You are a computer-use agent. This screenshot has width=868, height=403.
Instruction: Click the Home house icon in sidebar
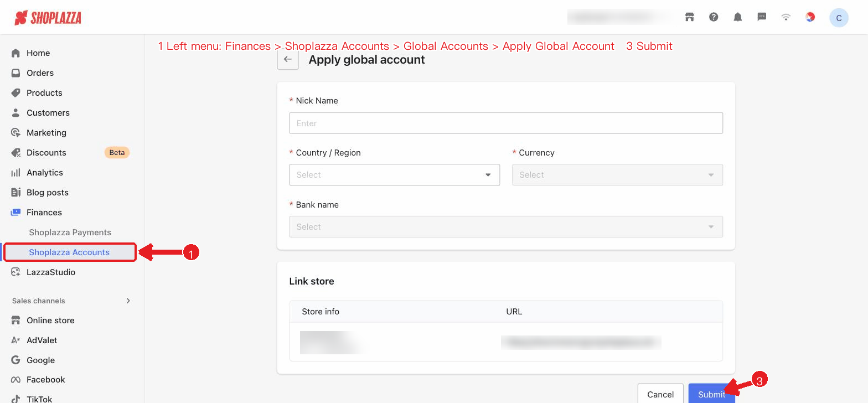click(15, 53)
